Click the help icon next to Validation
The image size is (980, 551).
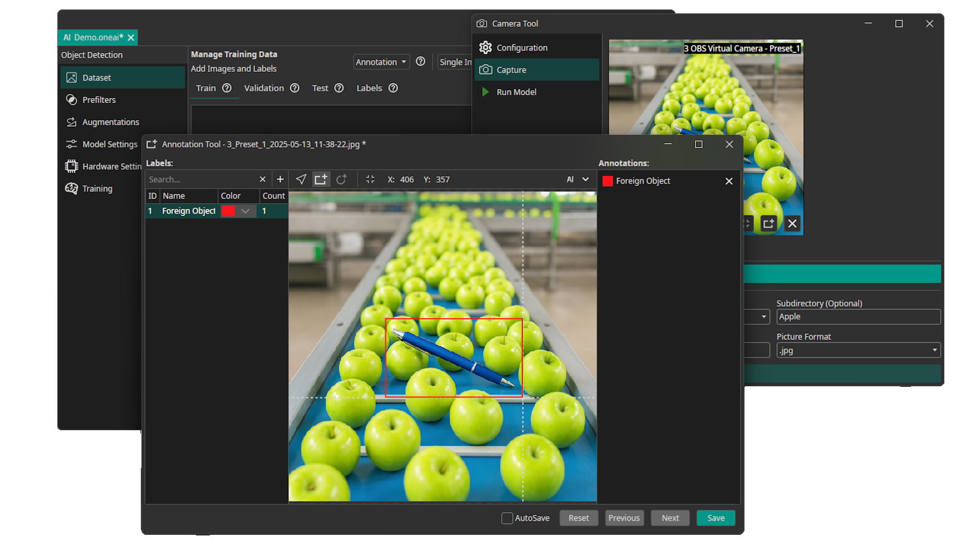coord(295,88)
